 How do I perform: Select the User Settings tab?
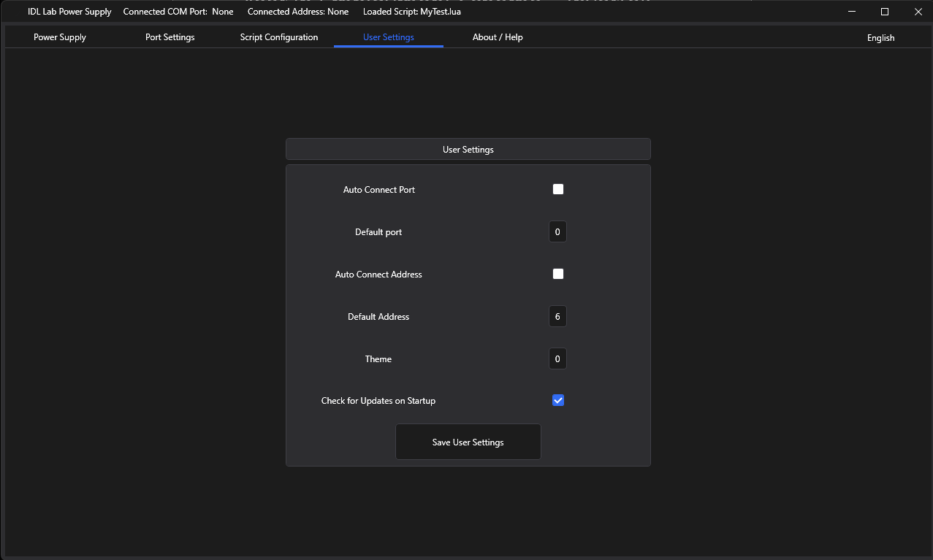(388, 37)
